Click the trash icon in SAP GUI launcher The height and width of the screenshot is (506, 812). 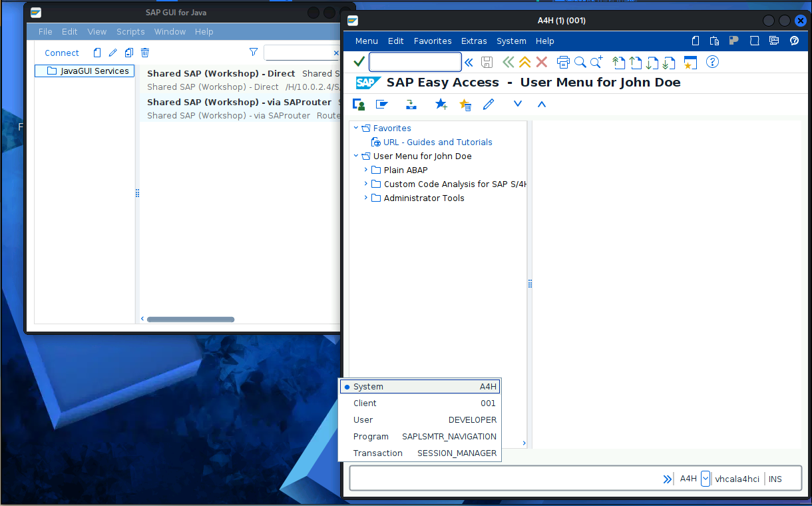tap(145, 53)
